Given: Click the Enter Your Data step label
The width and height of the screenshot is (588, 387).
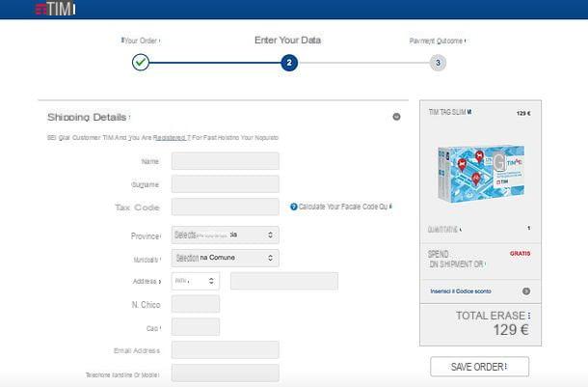Looking at the screenshot, I should pos(287,41).
